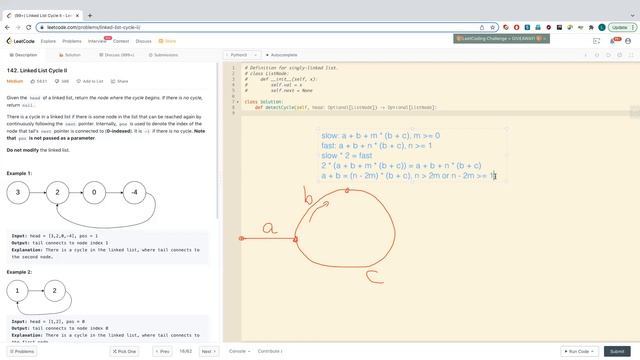Open the editor settings icon

click(620, 55)
